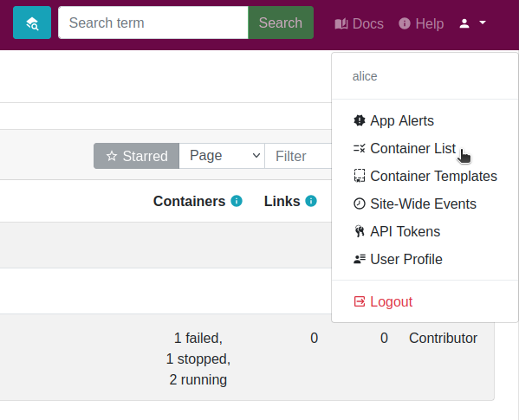519x420 pixels.
Task: Click the Container Templates icon
Action: pyautogui.click(x=360, y=176)
